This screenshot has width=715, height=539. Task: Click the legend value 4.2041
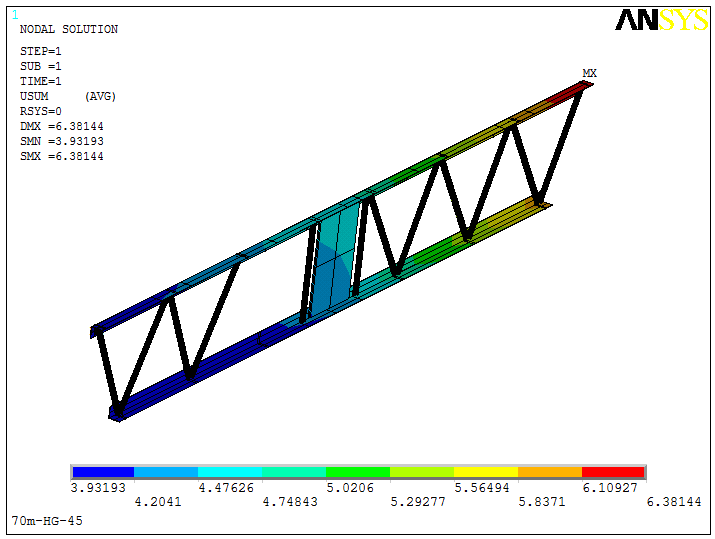(158, 502)
